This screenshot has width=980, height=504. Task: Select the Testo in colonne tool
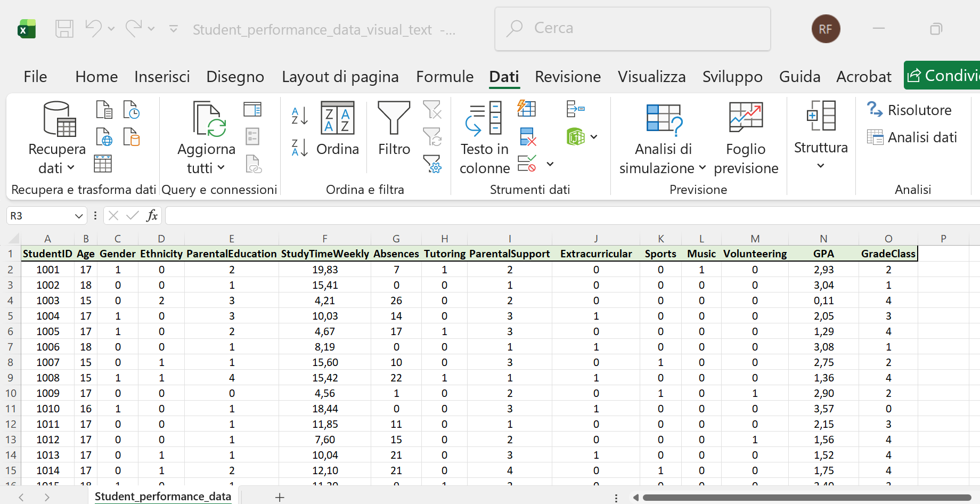point(484,136)
